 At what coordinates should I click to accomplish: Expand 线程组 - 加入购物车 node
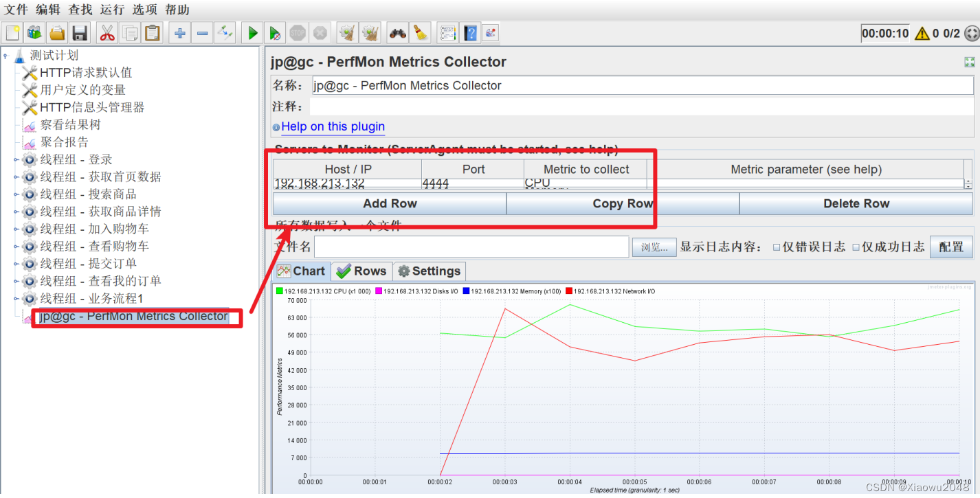pyautogui.click(x=16, y=229)
